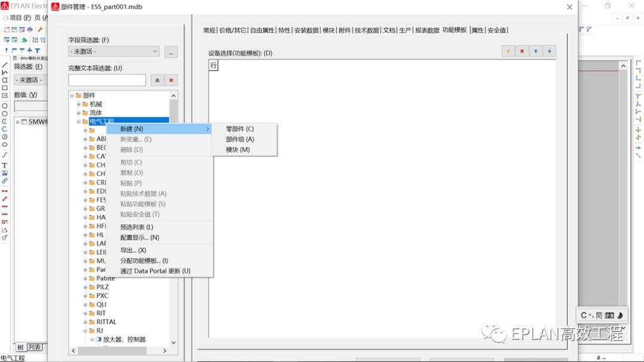Toggle the 简 Chinese input indicator

click(x=600, y=316)
